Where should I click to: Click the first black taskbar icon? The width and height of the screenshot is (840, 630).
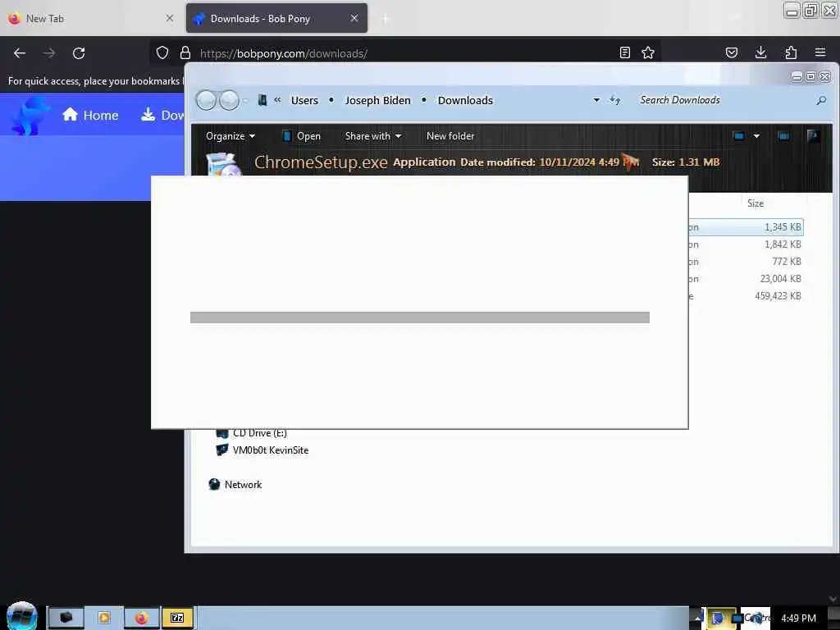pos(66,618)
